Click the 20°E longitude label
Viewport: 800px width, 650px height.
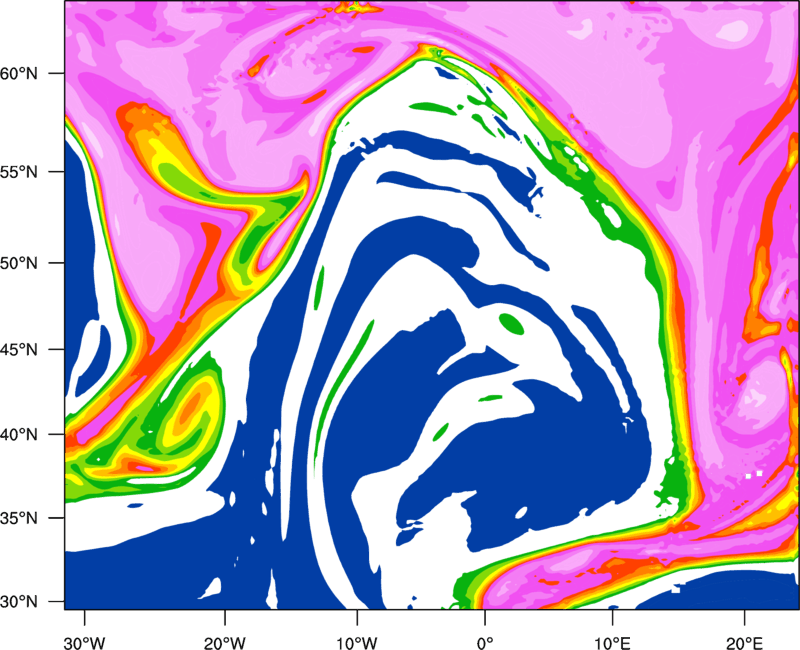(x=744, y=642)
